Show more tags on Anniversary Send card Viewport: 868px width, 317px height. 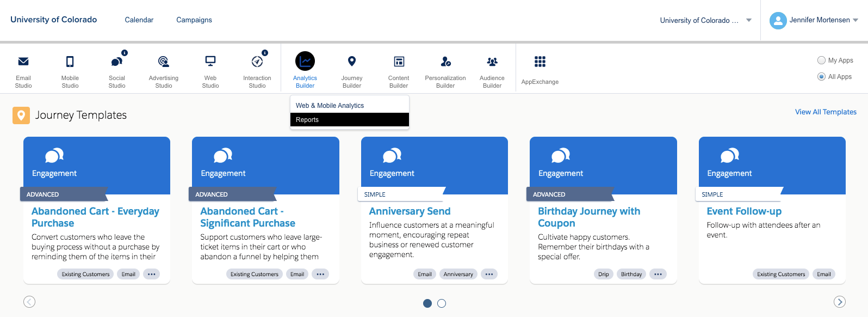489,274
